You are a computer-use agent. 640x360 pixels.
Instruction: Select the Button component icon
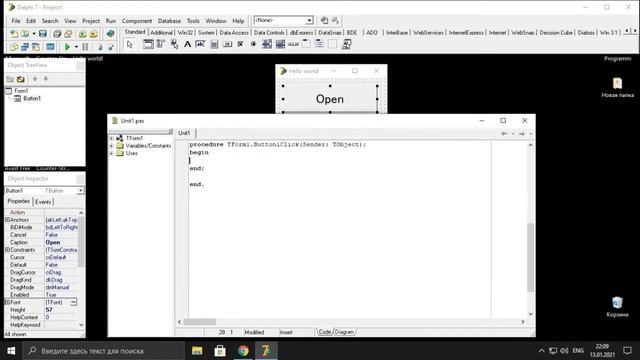point(227,44)
